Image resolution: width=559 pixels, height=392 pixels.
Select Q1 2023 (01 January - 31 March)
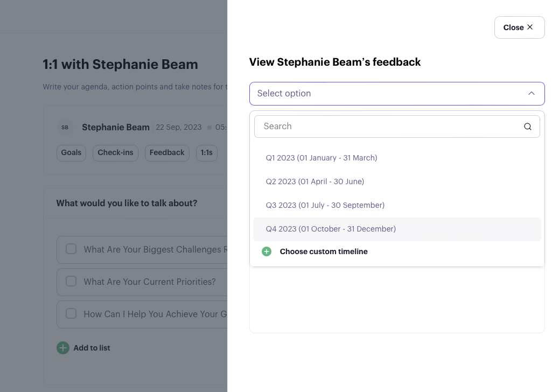tap(397, 158)
